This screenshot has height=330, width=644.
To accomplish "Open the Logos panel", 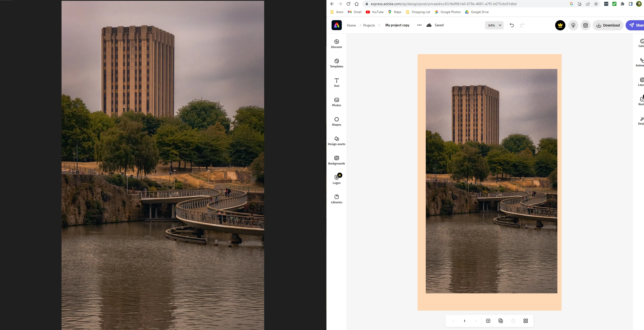I will click(336, 180).
